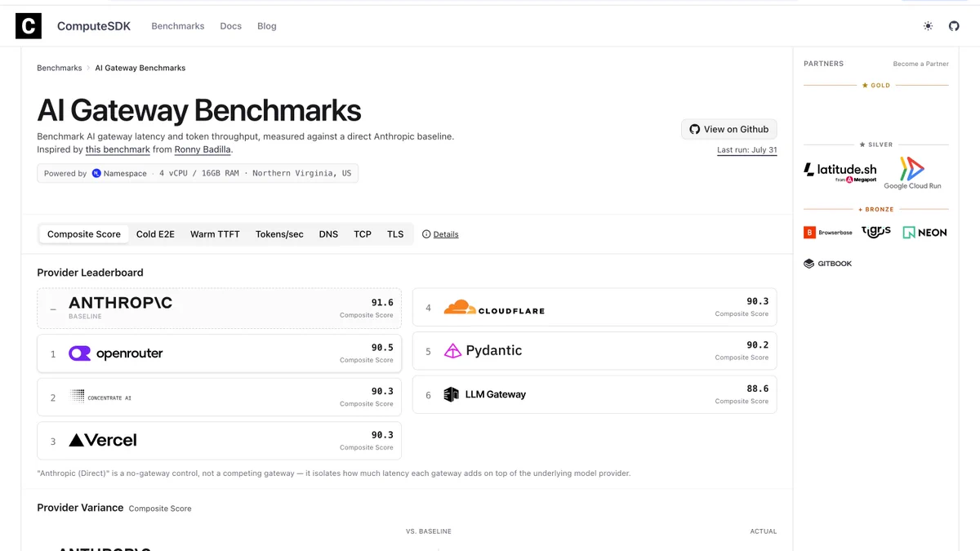Click the ComputeSDK logo icon
This screenshot has width=980, height=551.
29,26
